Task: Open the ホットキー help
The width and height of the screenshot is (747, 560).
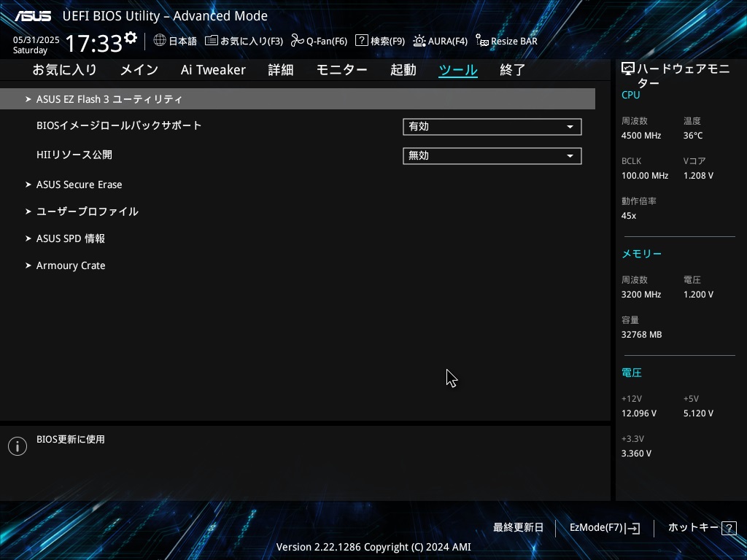Action: (x=693, y=528)
